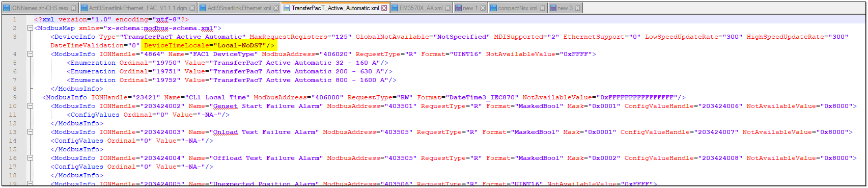The height and width of the screenshot is (188, 868).
Task: Click the x-schema:modbus-schema.xml value
Action: (x=160, y=28)
